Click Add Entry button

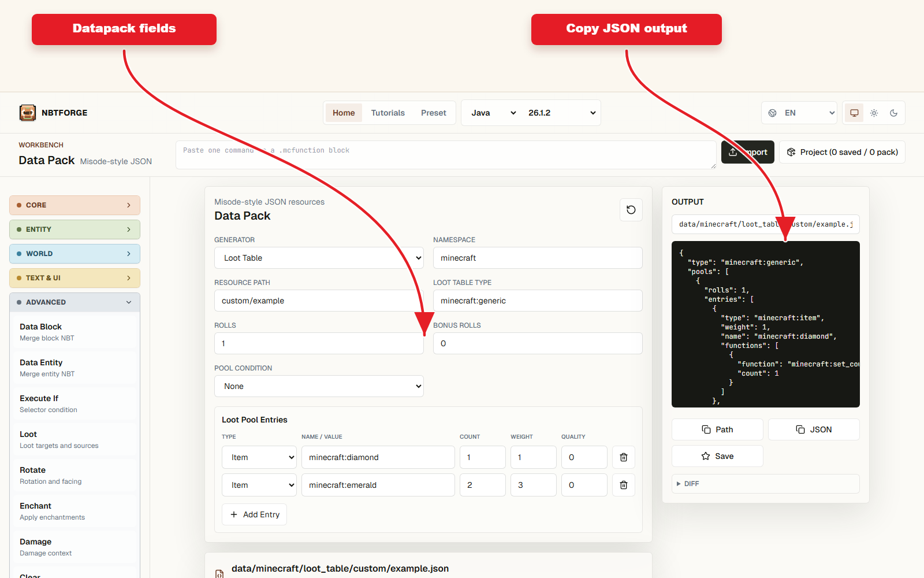(254, 514)
